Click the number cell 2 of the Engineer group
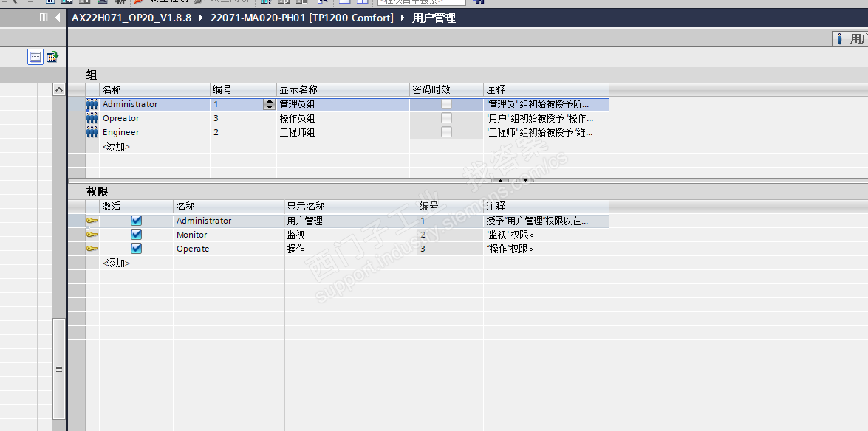Viewport: 868px width, 431px height. point(244,132)
